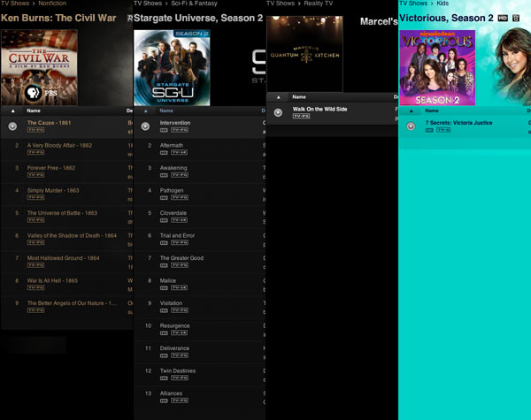Go to Kids category breadcrumb
This screenshot has height=420, width=531.
pyautogui.click(x=442, y=4)
